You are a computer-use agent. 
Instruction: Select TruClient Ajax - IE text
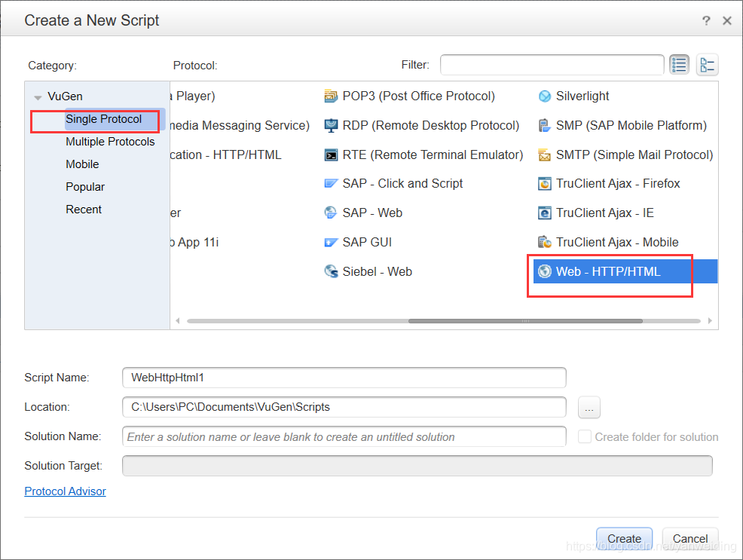pyautogui.click(x=604, y=213)
